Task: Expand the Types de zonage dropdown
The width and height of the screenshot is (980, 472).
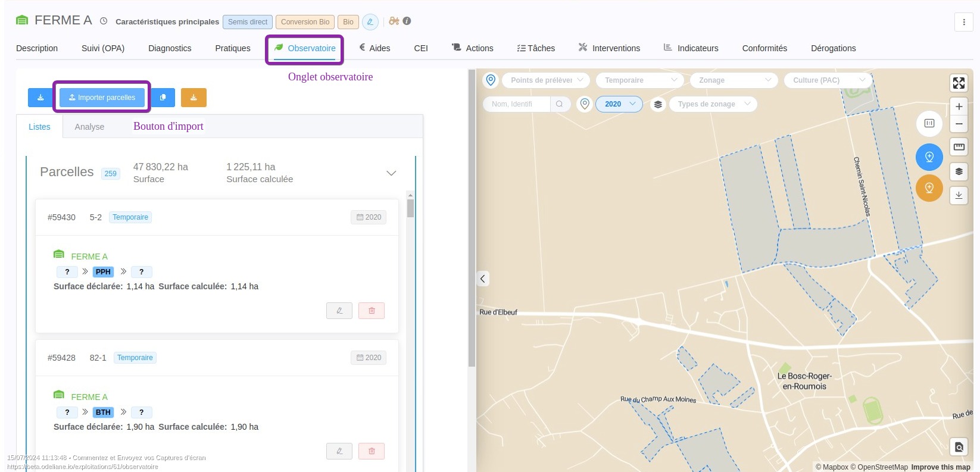Action: coord(713,104)
